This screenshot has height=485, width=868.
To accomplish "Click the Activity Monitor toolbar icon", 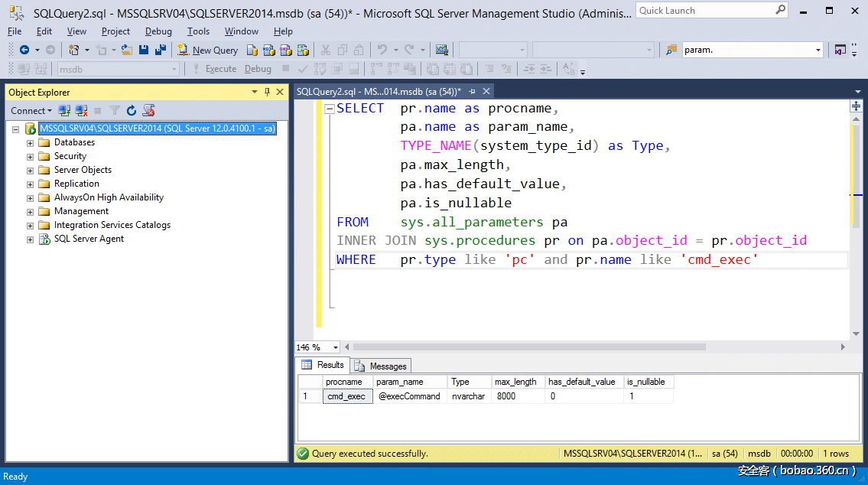I will (441, 50).
